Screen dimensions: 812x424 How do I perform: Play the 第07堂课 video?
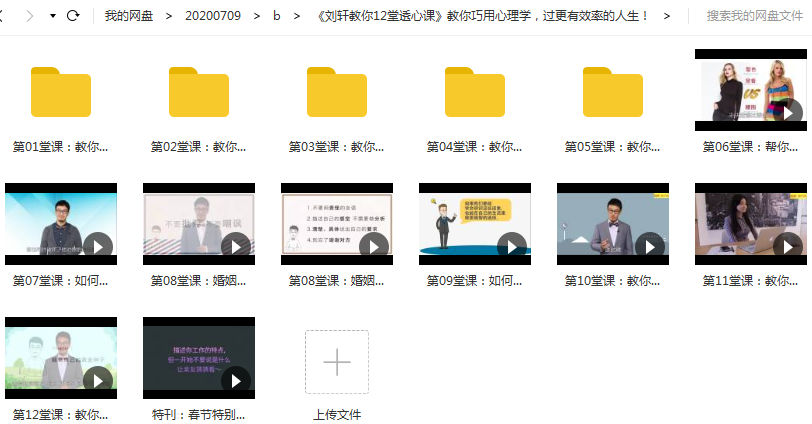pyautogui.click(x=61, y=224)
